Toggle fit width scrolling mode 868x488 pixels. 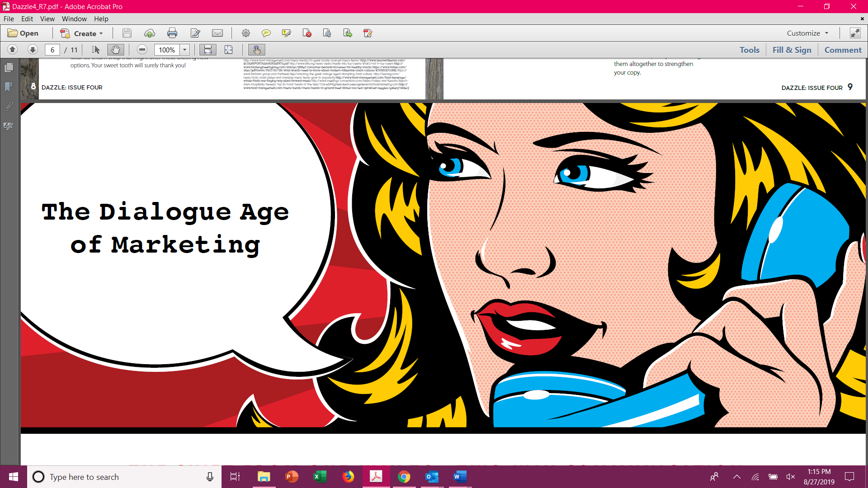208,50
